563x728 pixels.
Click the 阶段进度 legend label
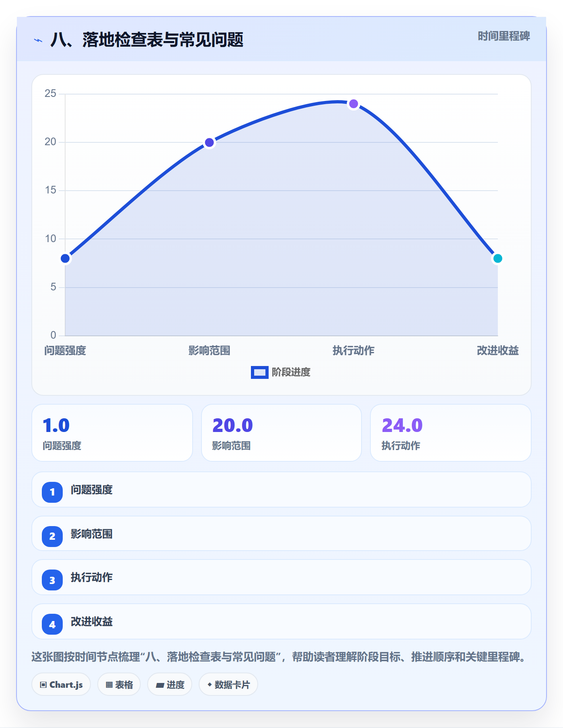click(x=291, y=372)
